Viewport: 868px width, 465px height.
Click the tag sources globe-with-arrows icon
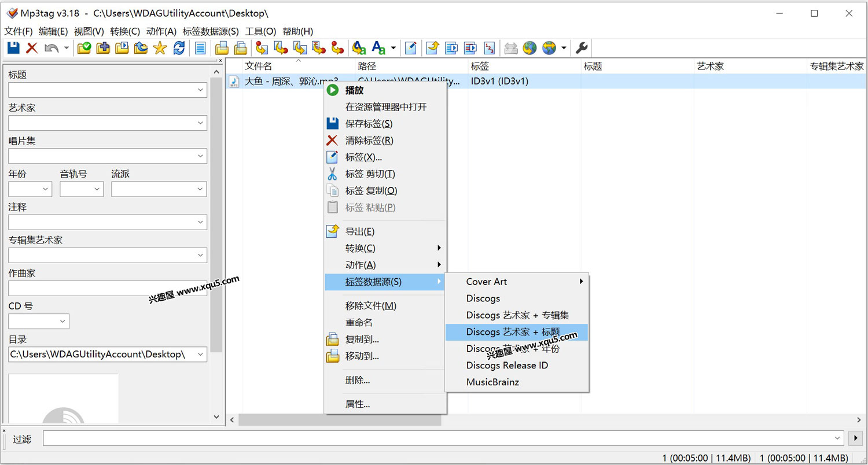click(549, 48)
